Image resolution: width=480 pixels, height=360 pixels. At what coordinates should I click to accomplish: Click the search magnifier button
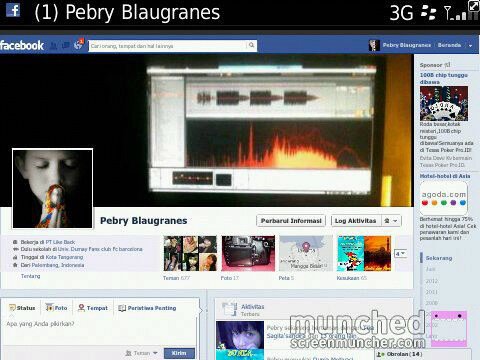point(252,45)
